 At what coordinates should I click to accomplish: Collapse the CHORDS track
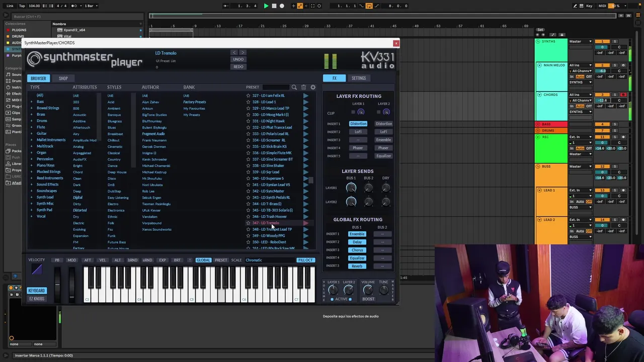(539, 95)
